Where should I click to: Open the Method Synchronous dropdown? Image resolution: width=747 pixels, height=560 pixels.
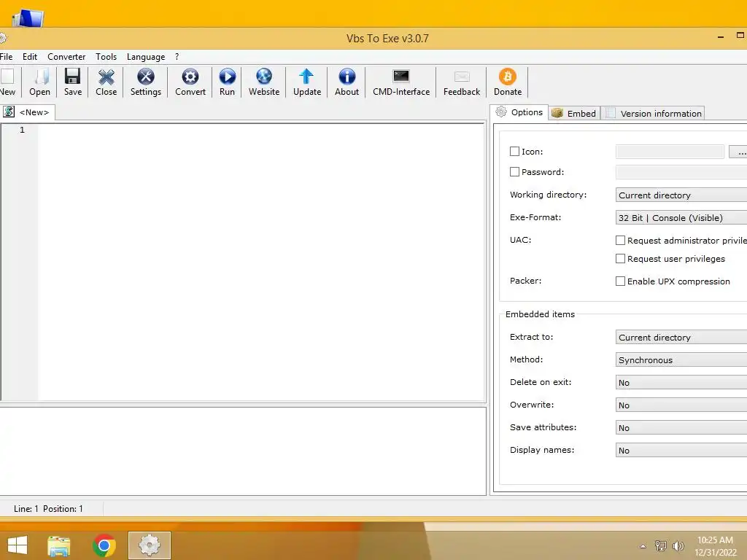click(681, 360)
